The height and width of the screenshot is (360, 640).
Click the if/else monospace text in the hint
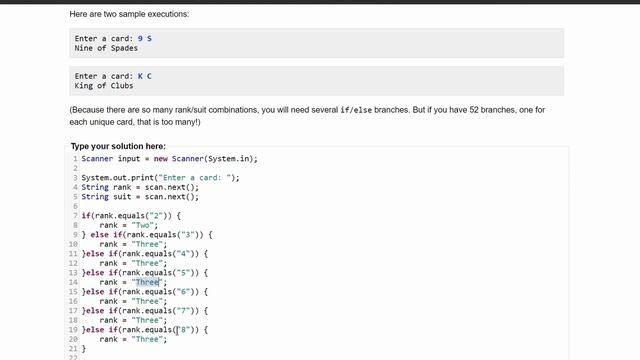pos(356,110)
